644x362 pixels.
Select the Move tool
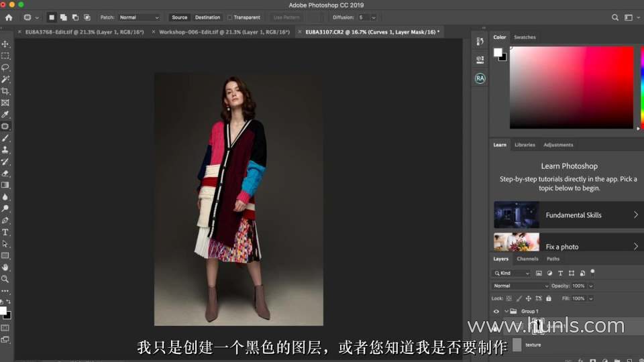pyautogui.click(x=5, y=44)
